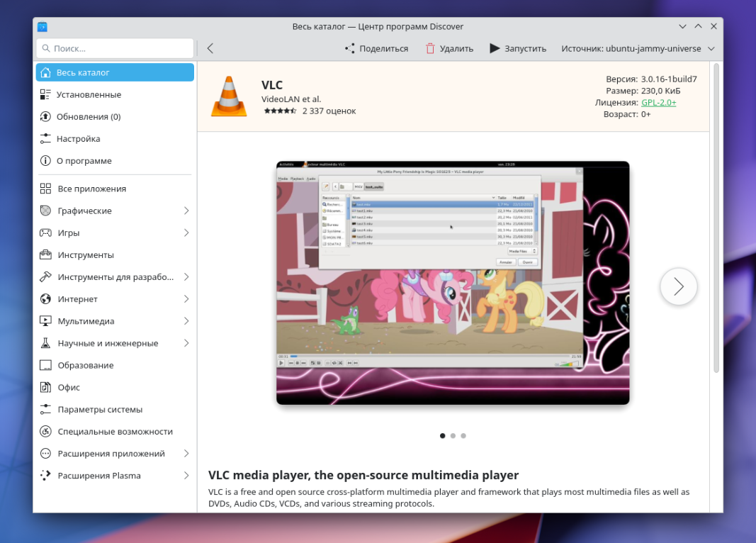The image size is (756, 543).
Task: Click the star rating of VLC
Action: [x=280, y=111]
